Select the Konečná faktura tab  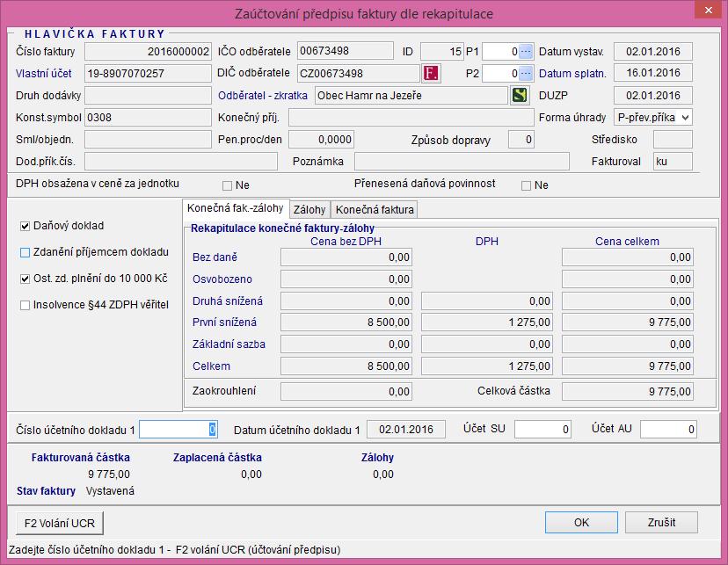(375, 210)
